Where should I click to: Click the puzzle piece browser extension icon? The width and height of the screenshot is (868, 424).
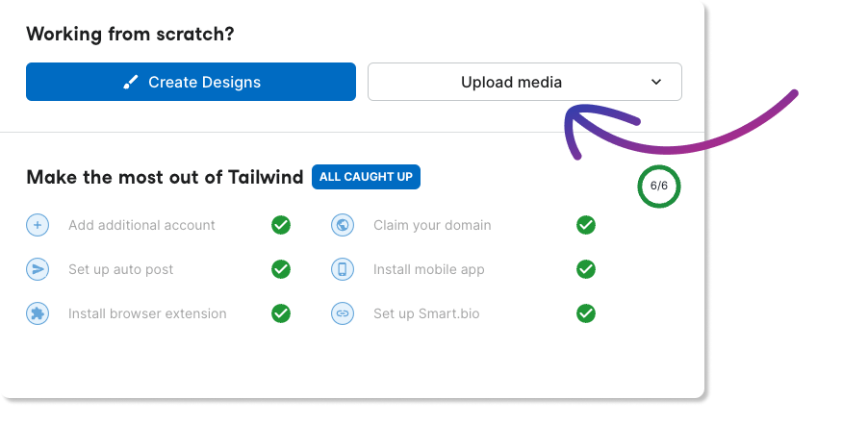(x=38, y=313)
